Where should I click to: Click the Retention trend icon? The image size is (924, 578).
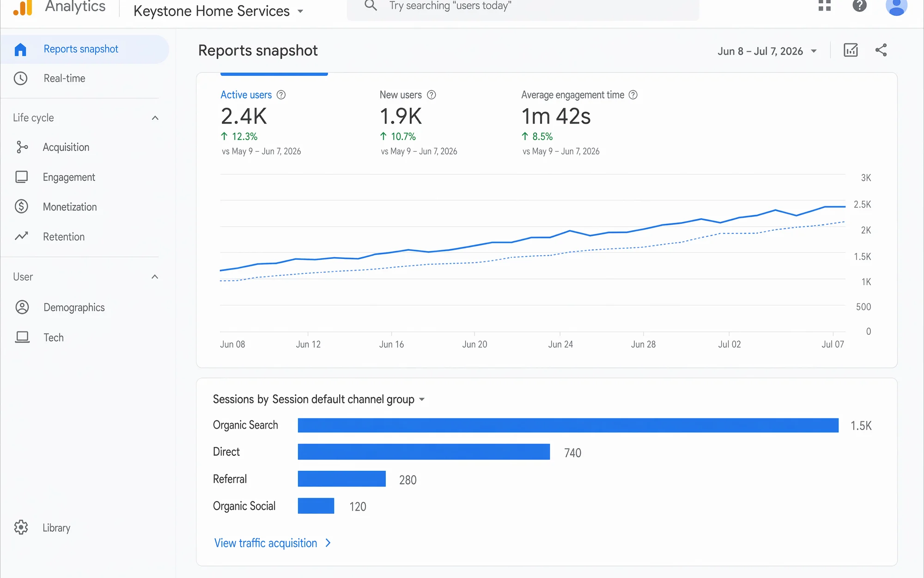tap(21, 236)
